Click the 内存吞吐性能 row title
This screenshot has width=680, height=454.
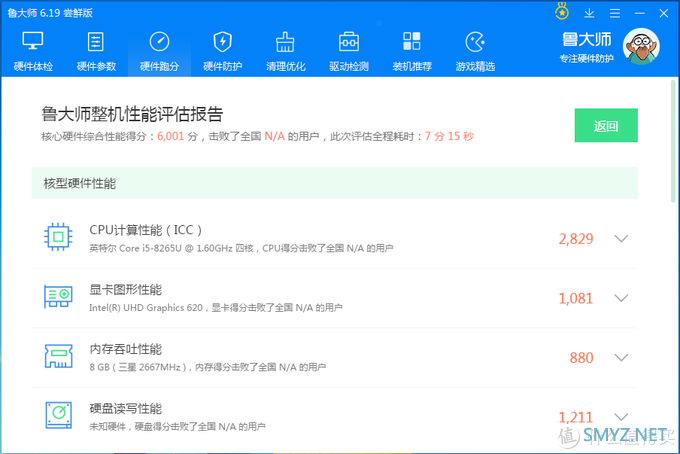tap(125, 349)
